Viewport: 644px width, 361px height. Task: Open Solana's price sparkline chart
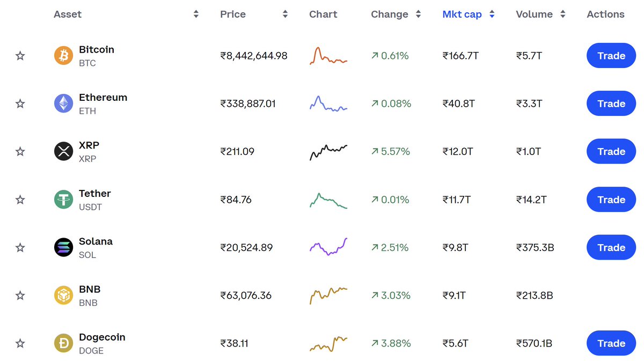328,247
